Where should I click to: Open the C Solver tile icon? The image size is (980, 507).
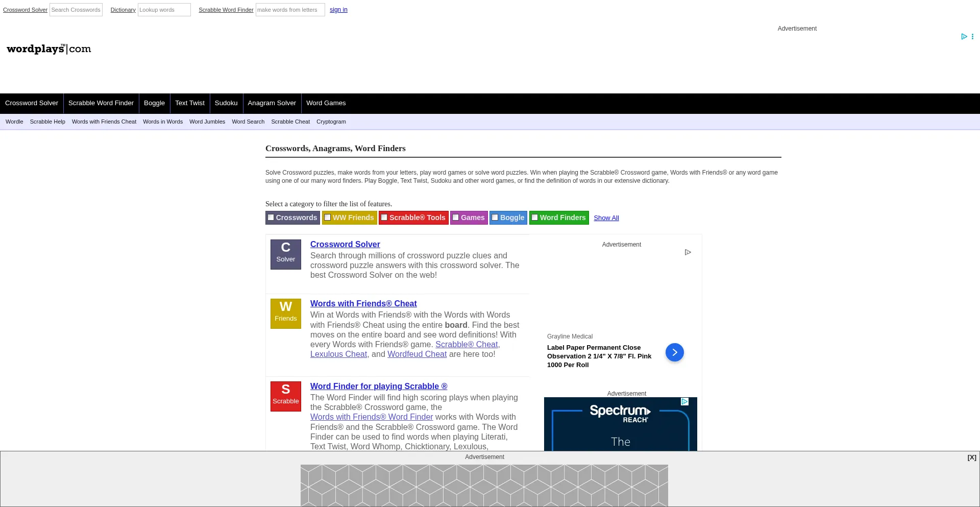tap(286, 254)
